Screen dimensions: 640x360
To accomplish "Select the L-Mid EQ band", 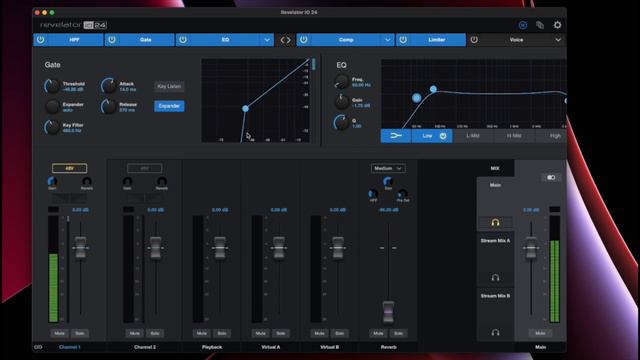I will [473, 136].
